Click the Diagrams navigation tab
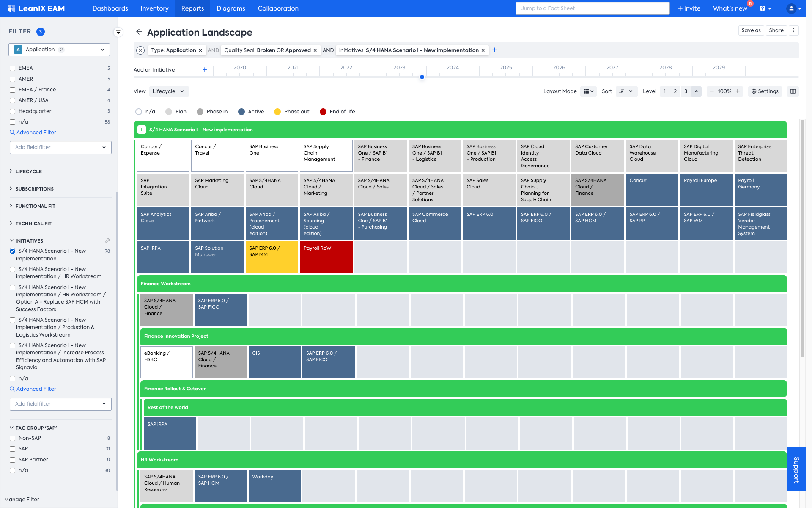The image size is (812, 508). click(x=231, y=8)
